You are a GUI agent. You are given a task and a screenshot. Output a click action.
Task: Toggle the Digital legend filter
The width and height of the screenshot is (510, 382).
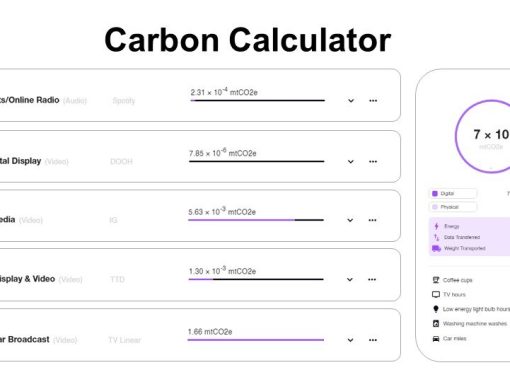coord(453,194)
